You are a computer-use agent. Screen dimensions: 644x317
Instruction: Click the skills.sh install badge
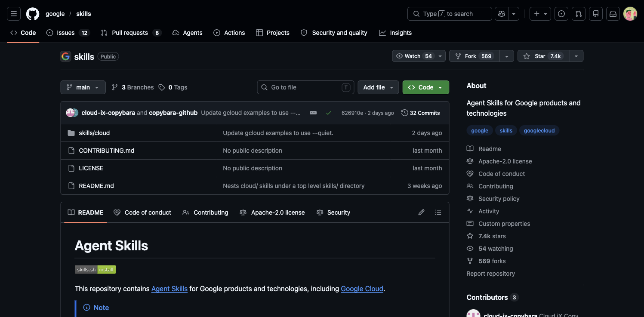click(96, 270)
